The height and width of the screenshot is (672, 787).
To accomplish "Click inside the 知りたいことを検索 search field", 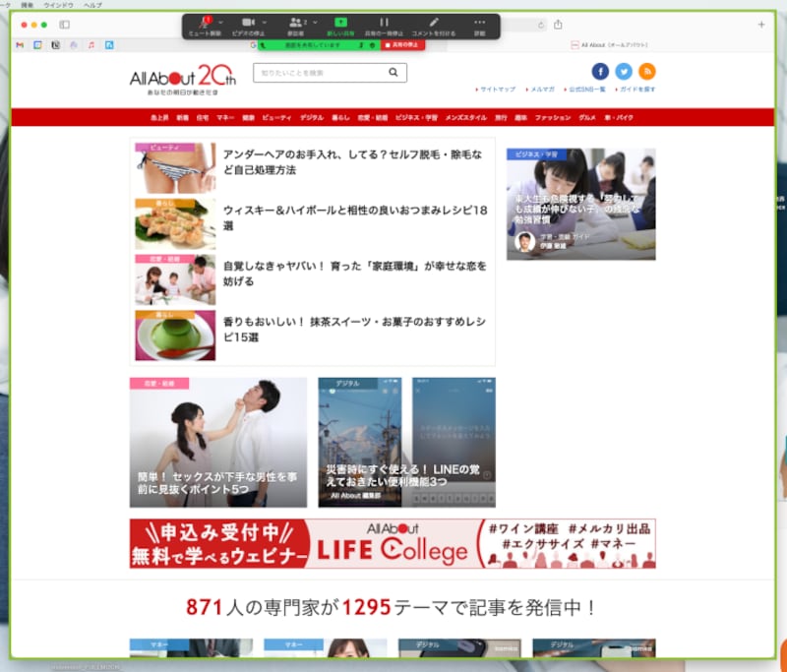I will pyautogui.click(x=325, y=73).
